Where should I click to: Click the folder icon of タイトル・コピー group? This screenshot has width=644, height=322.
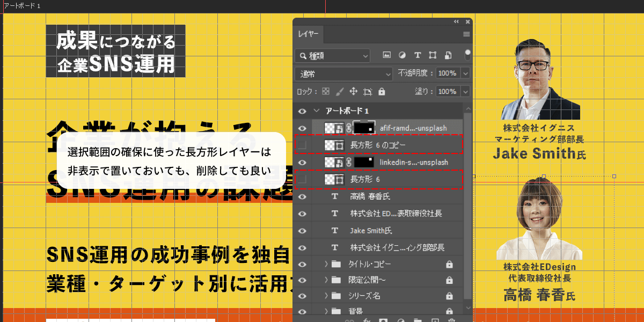pyautogui.click(x=336, y=265)
